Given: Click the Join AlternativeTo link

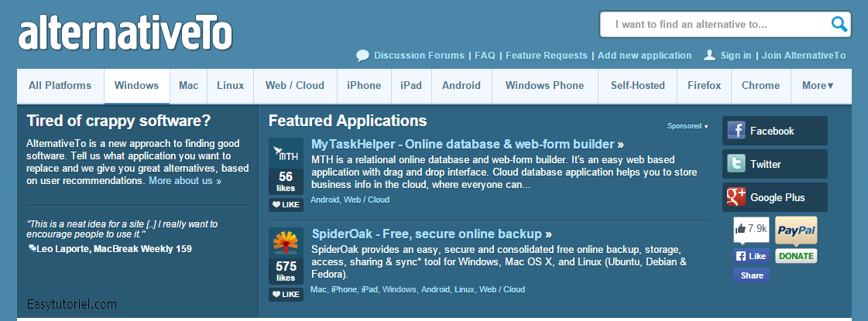Looking at the screenshot, I should [804, 56].
